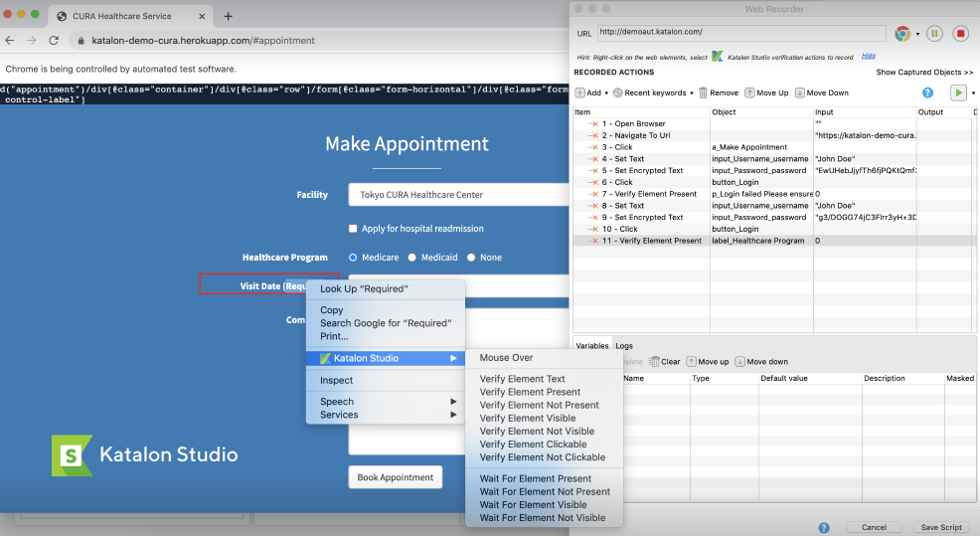This screenshot has height=536, width=980.
Task: Click Move up in Variables toolbar
Action: 708,362
